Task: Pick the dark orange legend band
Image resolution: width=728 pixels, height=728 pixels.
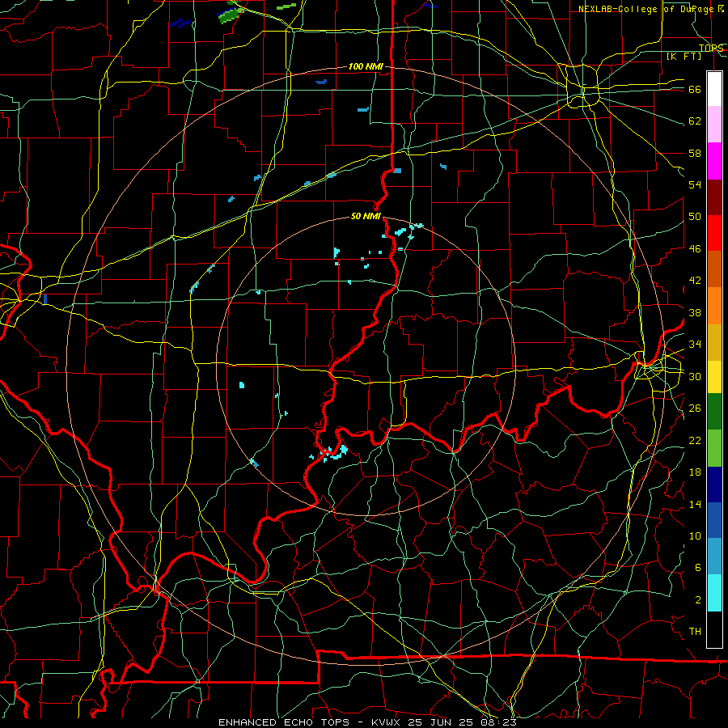Action: coord(714,269)
